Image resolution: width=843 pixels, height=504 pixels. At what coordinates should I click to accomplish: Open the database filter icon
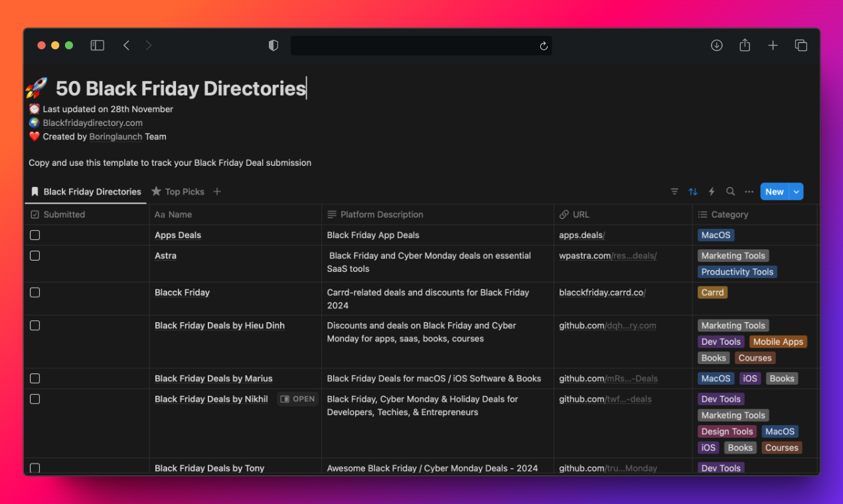tap(674, 192)
